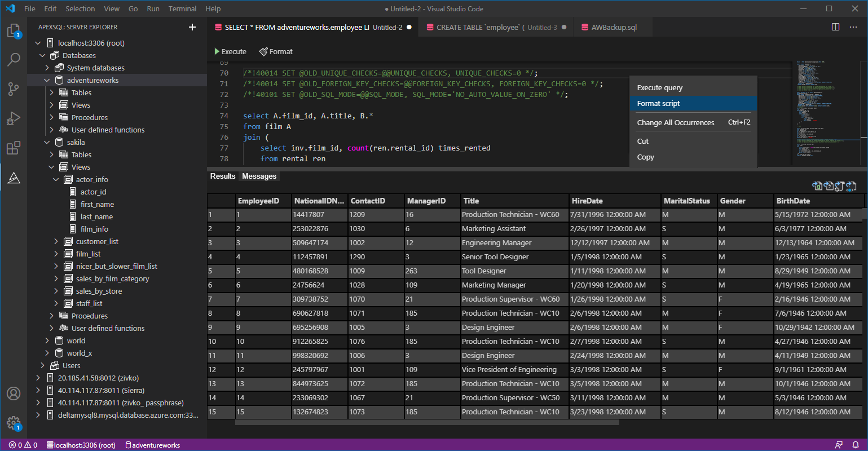Open Source Control view icon
868x451 pixels.
pyautogui.click(x=14, y=89)
